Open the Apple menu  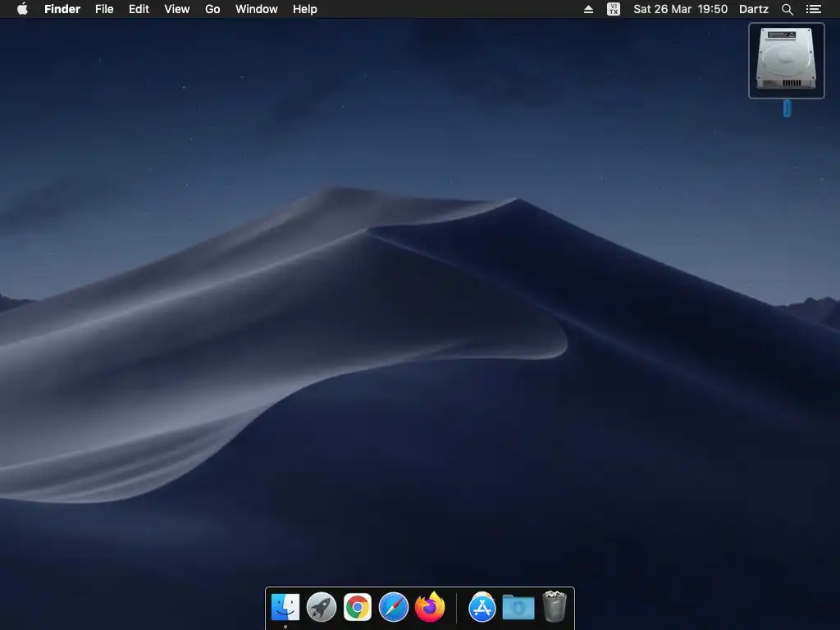22,8
